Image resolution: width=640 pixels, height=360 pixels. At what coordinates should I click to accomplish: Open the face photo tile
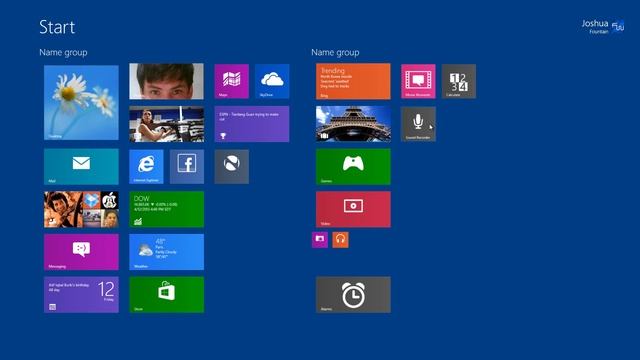pyautogui.click(x=167, y=81)
